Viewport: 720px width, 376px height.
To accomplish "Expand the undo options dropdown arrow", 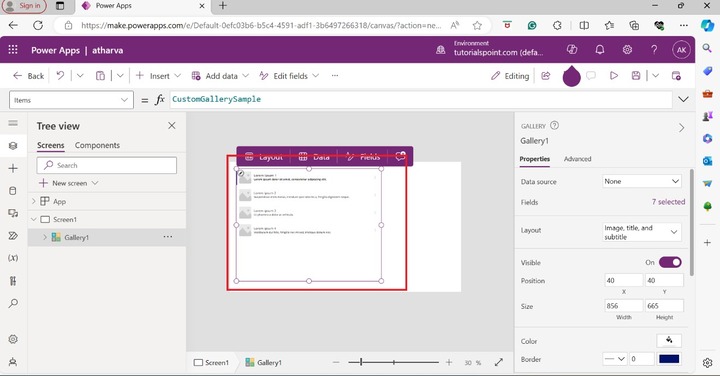I will [80, 76].
